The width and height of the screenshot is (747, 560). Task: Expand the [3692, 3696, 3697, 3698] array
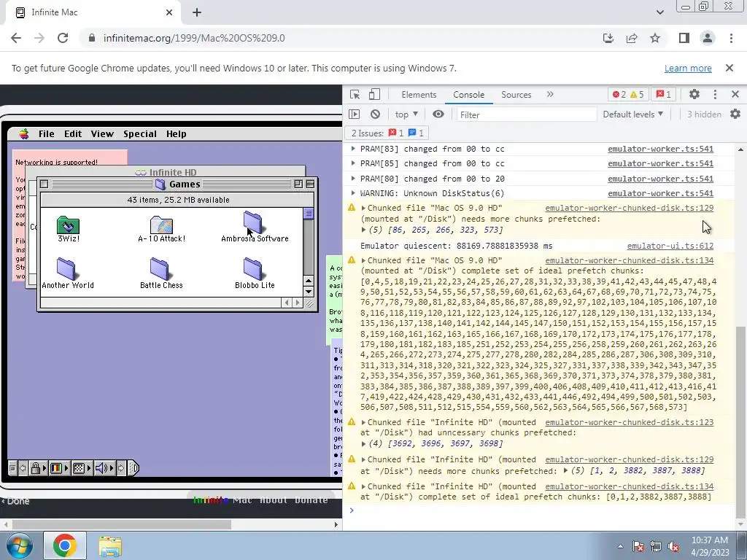(x=364, y=443)
